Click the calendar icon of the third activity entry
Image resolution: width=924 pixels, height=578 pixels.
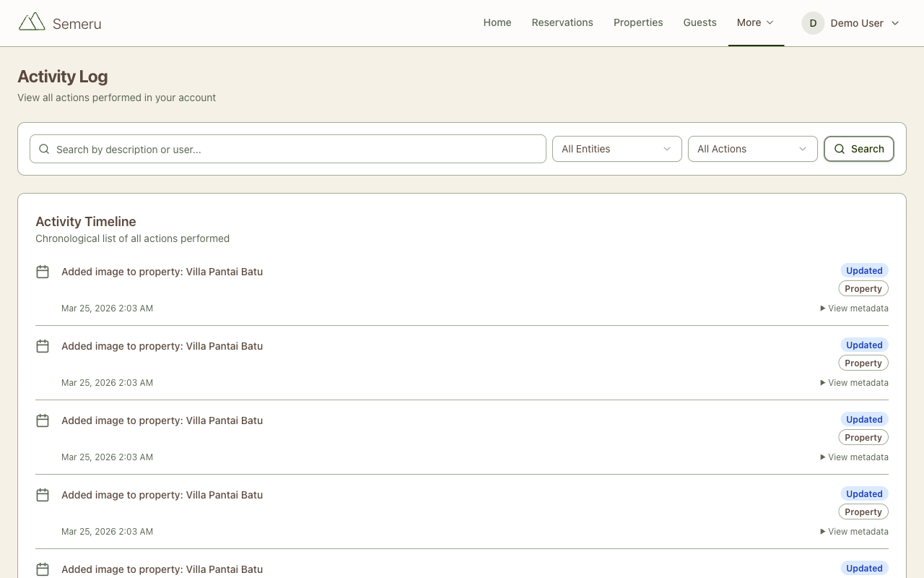click(43, 420)
